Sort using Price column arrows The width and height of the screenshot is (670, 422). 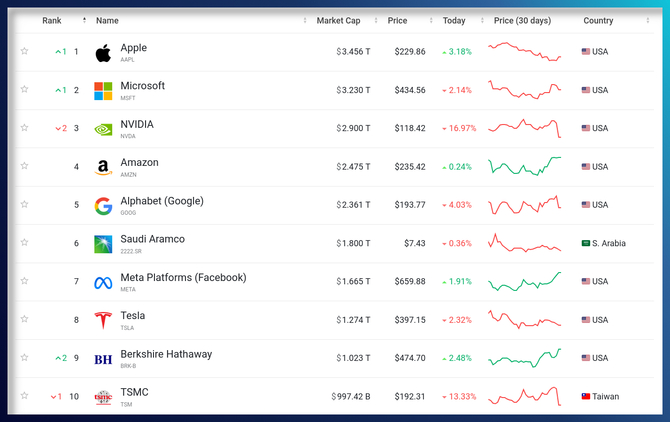click(431, 20)
